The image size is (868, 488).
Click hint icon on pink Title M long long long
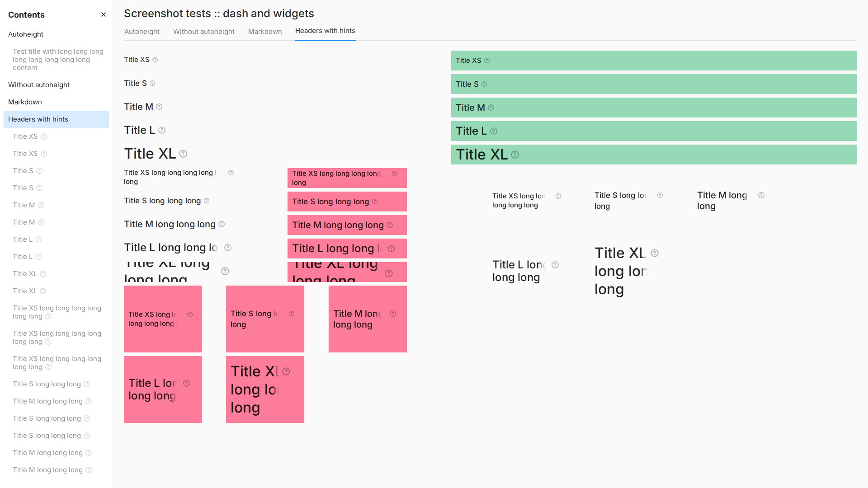(x=390, y=225)
